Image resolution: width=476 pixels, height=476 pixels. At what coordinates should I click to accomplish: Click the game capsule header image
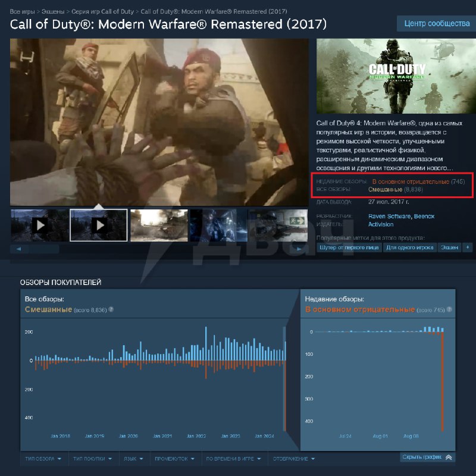pos(394,76)
